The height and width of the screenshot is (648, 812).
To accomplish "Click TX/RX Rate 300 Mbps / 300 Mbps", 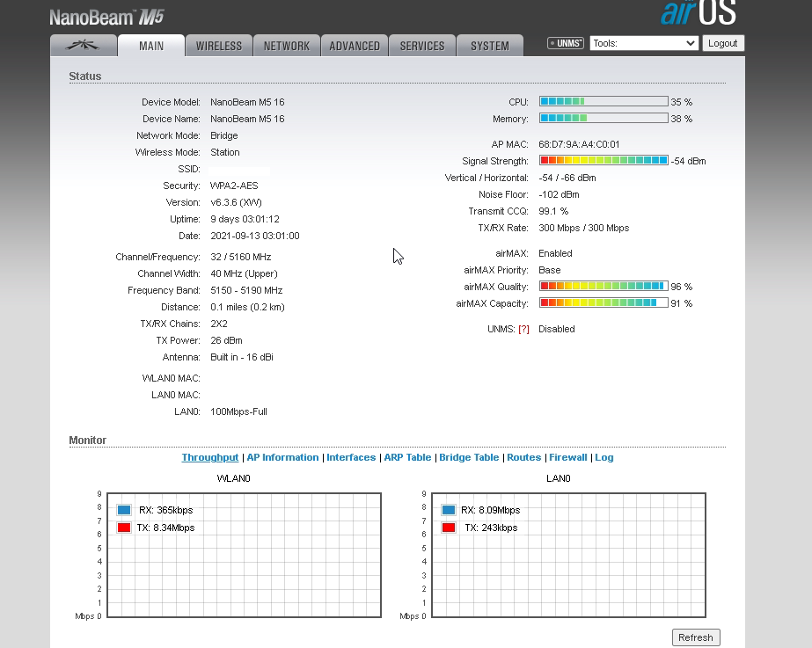I will pos(584,228).
